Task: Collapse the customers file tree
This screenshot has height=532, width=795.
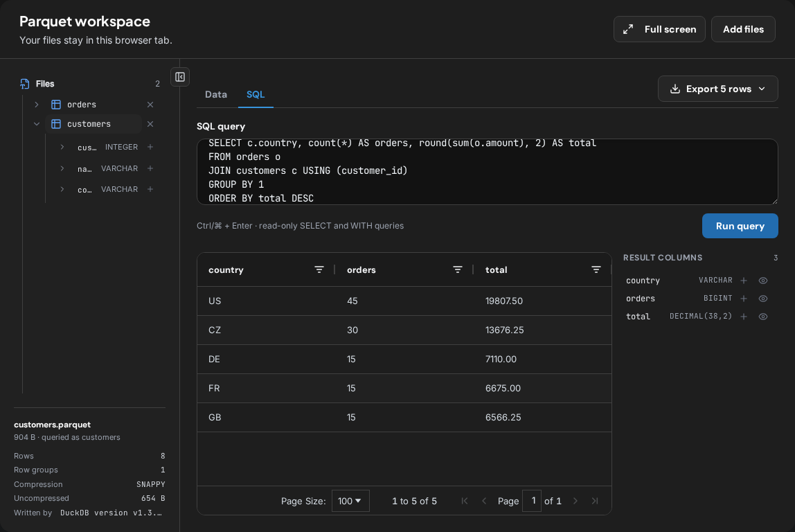Action: (x=37, y=124)
